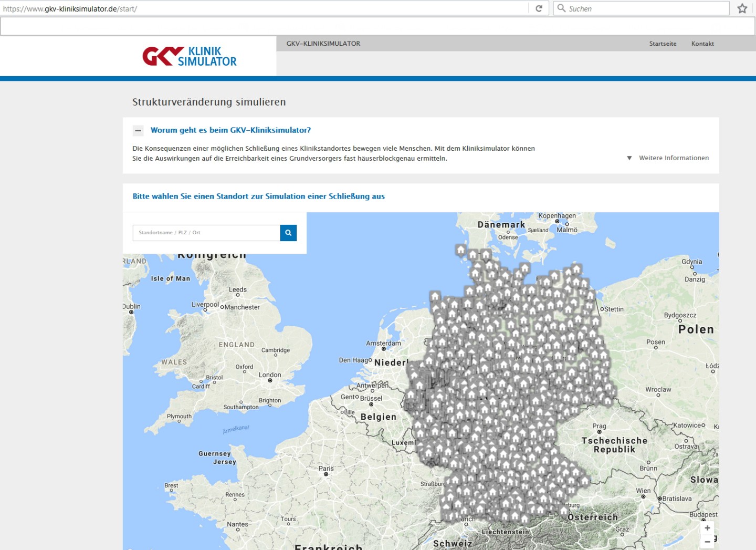Select the clinic marker on the northwest coast island
Image resolution: width=756 pixels, height=550 pixels.
pyautogui.click(x=435, y=296)
